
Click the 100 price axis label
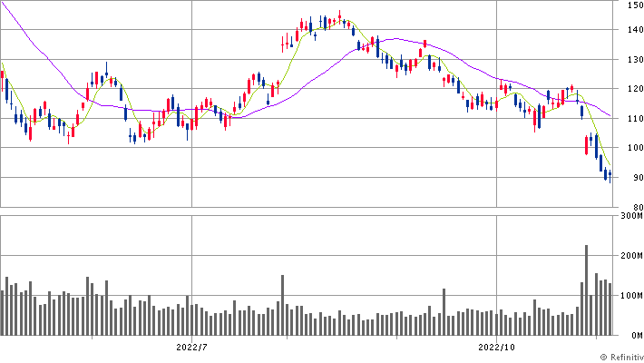[635, 148]
